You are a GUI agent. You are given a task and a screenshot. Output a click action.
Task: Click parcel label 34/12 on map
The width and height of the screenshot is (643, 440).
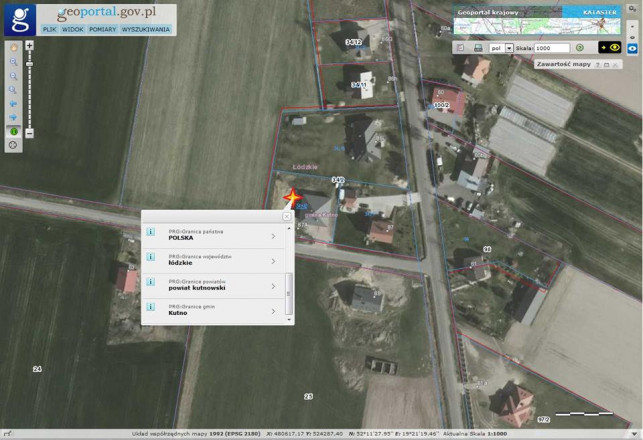(x=353, y=42)
